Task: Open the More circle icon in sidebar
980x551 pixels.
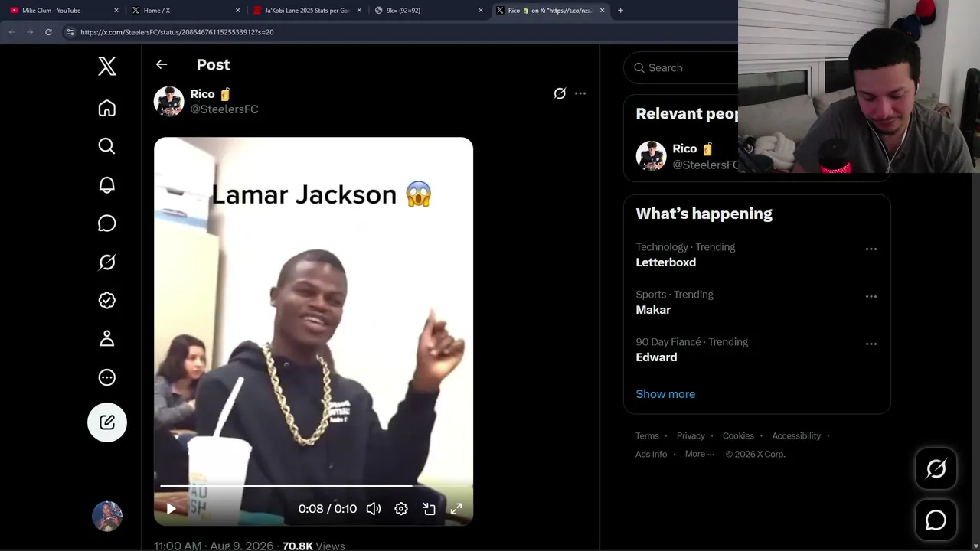Action: [107, 377]
